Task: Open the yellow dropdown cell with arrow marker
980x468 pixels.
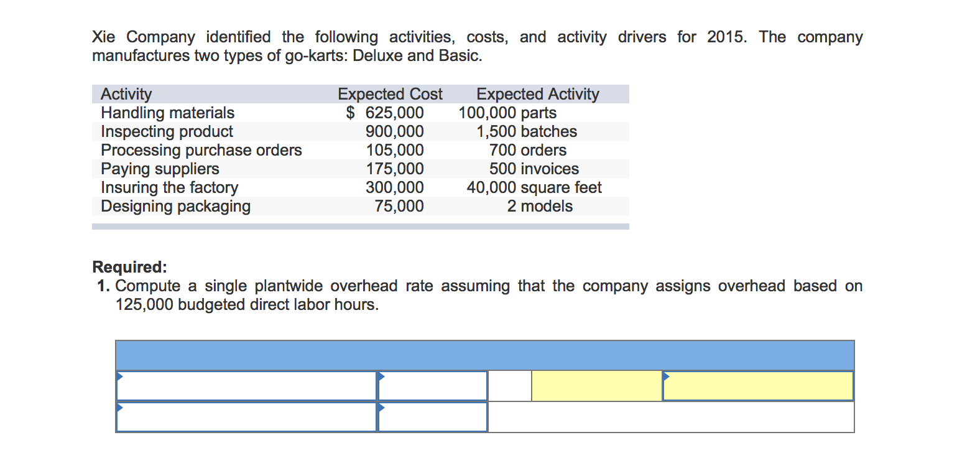Action: pos(758,386)
